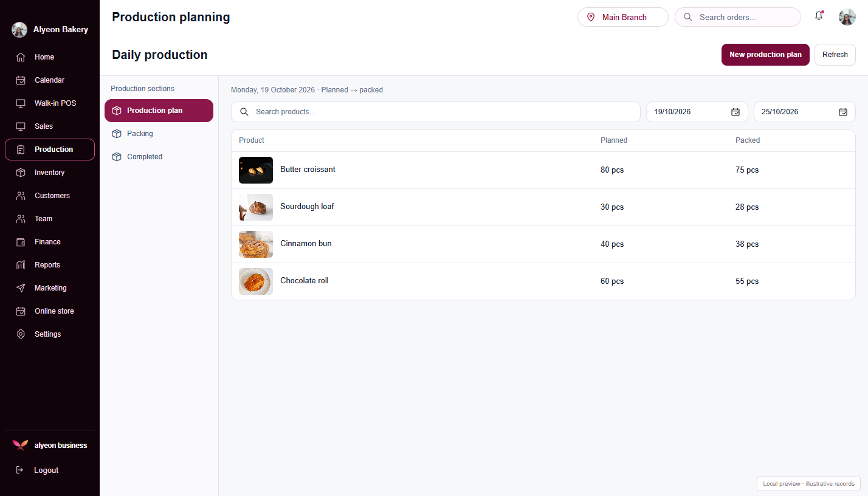Click the Alyeon Bakery avatar in sidebar

pyautogui.click(x=19, y=30)
